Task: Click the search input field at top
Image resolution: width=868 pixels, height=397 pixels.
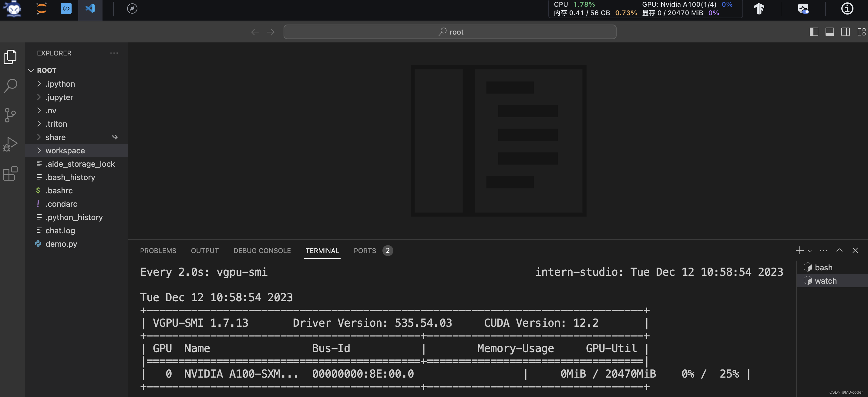Action: [x=449, y=32]
